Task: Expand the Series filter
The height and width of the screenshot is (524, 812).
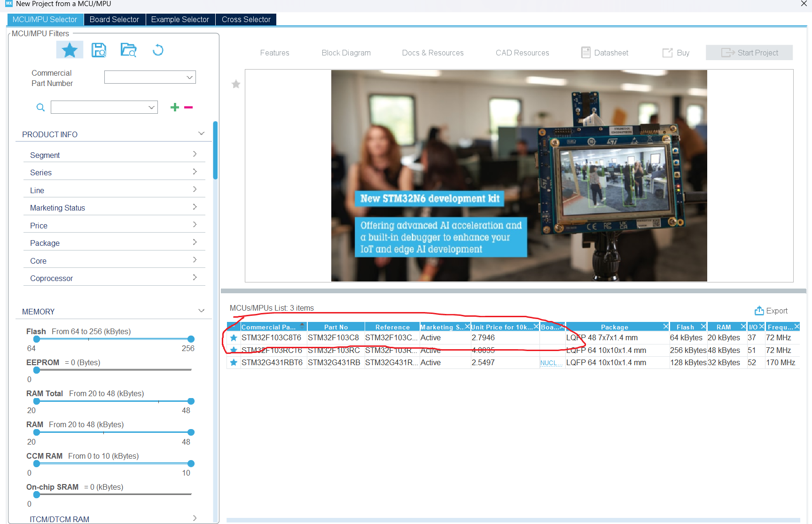Action: point(195,172)
